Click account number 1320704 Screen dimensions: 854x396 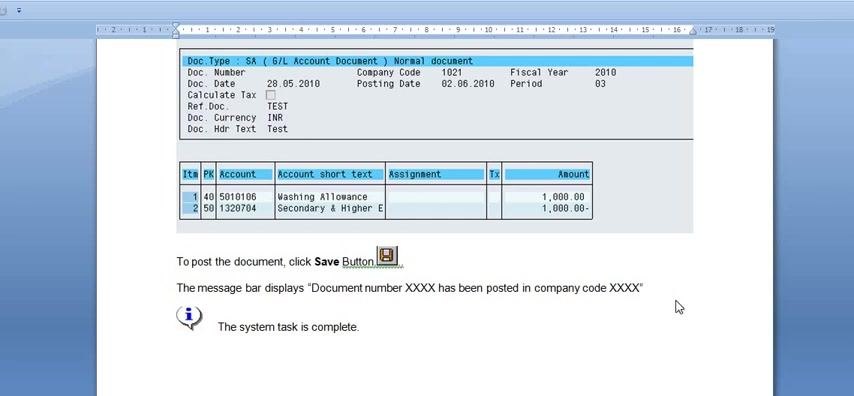coord(237,208)
